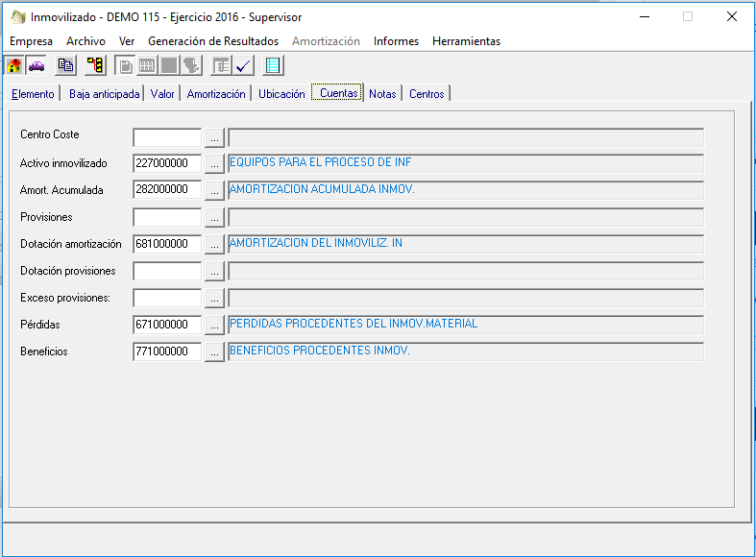This screenshot has height=557, width=756.
Task: Click the empty Centro Coste description box
Action: pos(466,137)
